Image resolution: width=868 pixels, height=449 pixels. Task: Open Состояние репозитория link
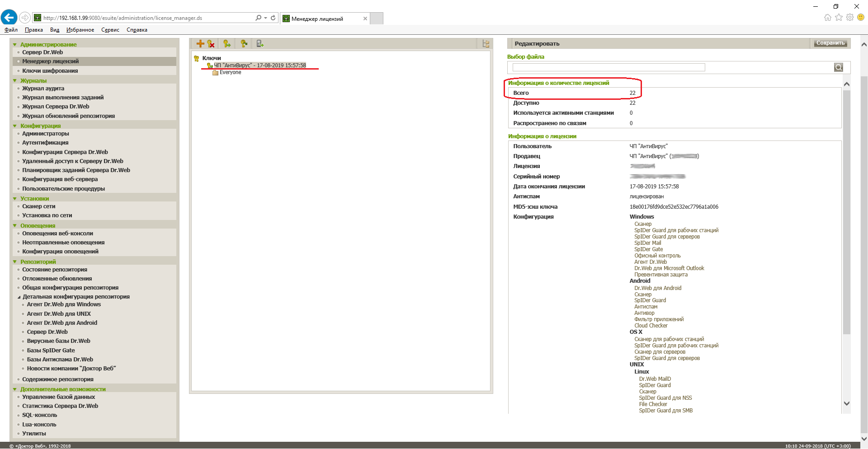point(55,270)
